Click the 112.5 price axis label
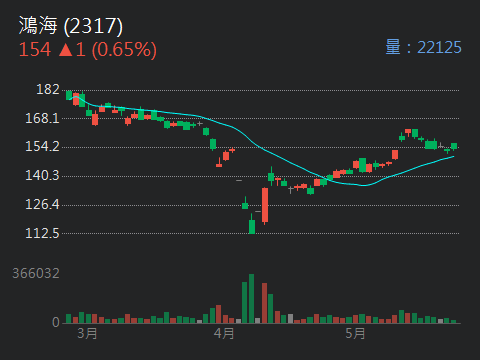The height and width of the screenshot is (360, 480). click(42, 233)
